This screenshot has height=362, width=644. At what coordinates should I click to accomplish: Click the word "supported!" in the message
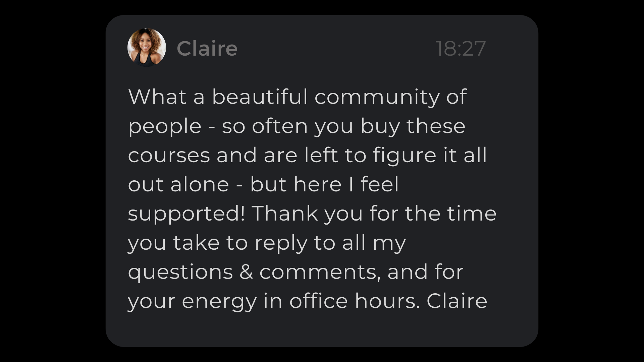(186, 214)
